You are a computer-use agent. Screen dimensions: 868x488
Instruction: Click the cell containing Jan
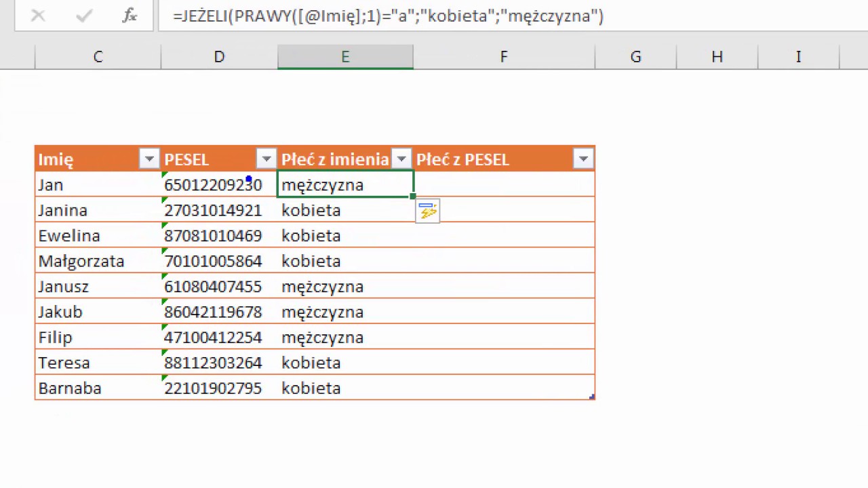coord(98,184)
